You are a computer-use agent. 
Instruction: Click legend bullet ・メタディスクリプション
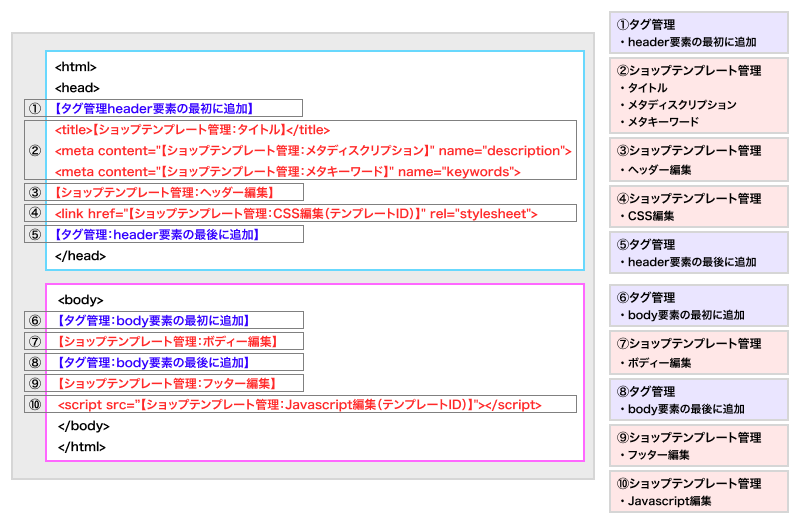(x=678, y=105)
